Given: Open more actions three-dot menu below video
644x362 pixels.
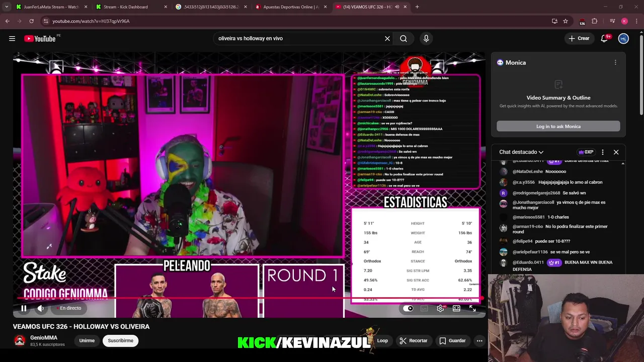Looking at the screenshot, I should [479, 340].
